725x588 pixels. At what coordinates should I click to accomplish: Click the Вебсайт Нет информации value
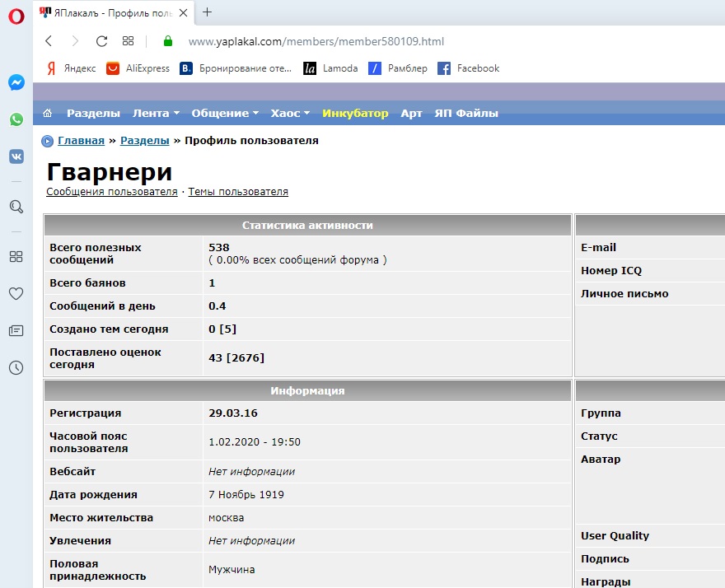click(x=251, y=472)
